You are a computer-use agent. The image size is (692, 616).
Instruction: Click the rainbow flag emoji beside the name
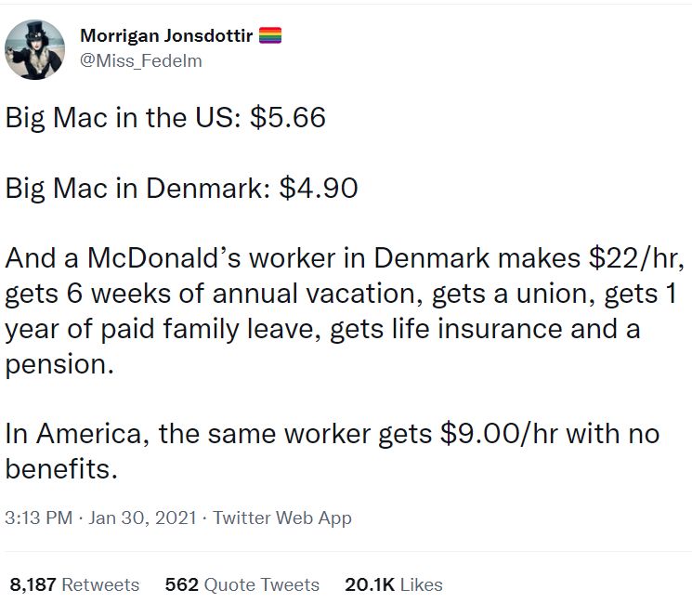tap(269, 36)
